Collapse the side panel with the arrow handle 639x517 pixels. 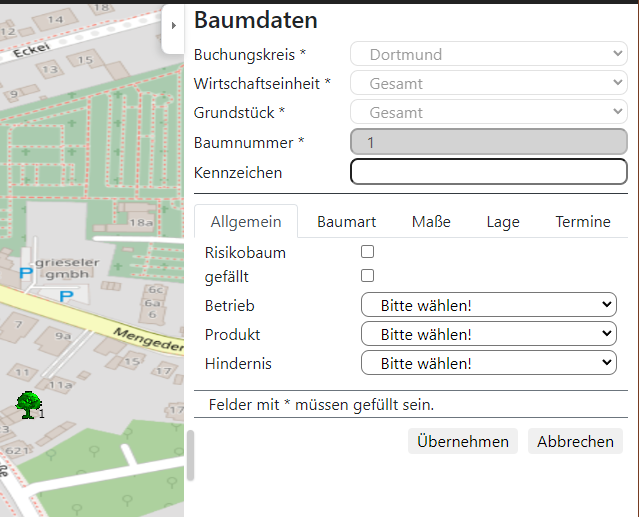click(x=173, y=26)
